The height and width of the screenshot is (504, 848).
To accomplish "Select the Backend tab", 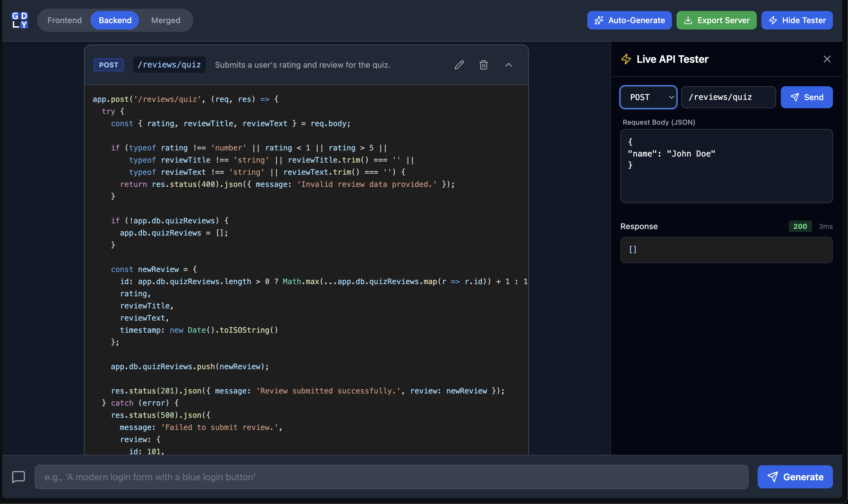I will [115, 20].
